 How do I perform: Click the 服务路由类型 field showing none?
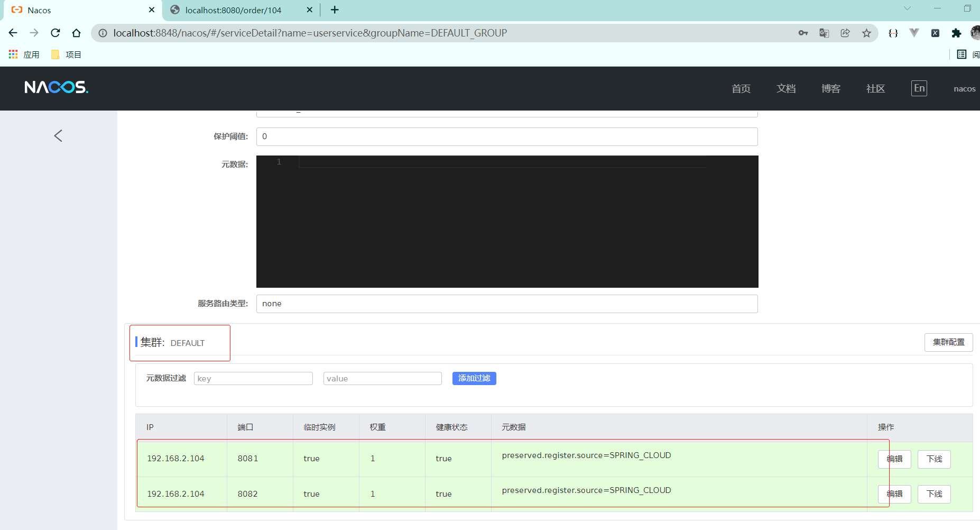pyautogui.click(x=507, y=304)
